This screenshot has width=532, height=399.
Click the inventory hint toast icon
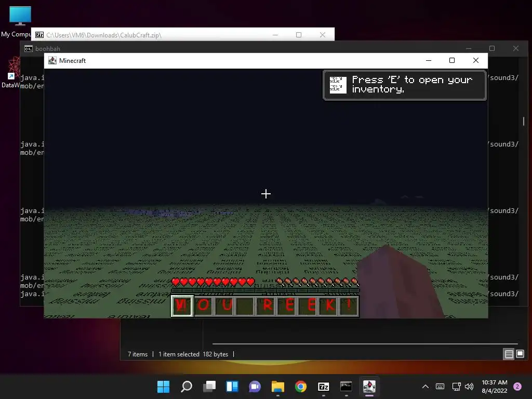click(x=338, y=85)
